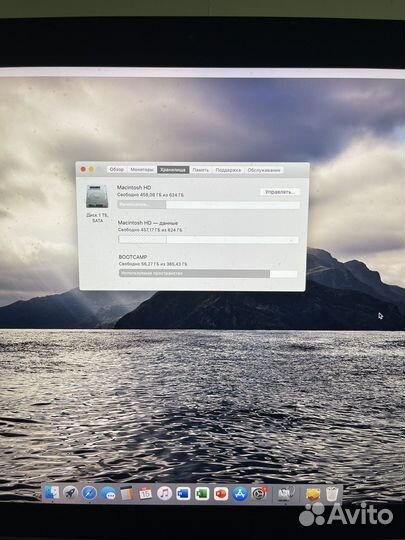The image size is (405, 540).
Task: Close the storage window with red button
Action: [x=83, y=169]
